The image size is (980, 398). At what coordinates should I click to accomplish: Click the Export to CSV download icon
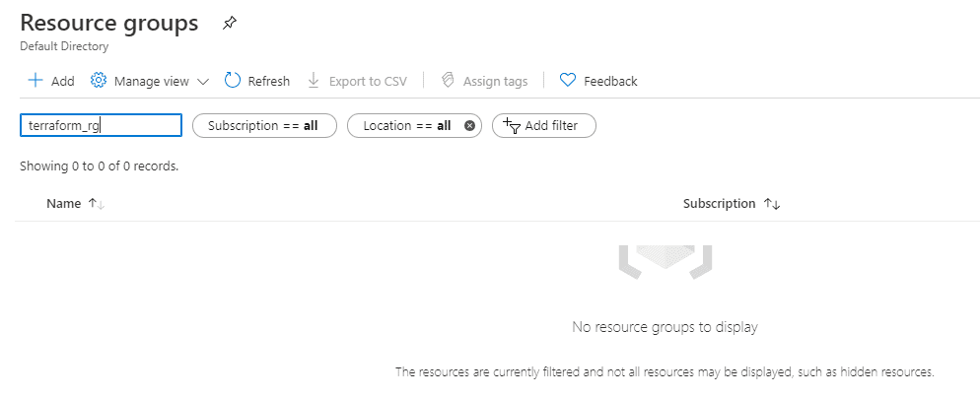(314, 81)
